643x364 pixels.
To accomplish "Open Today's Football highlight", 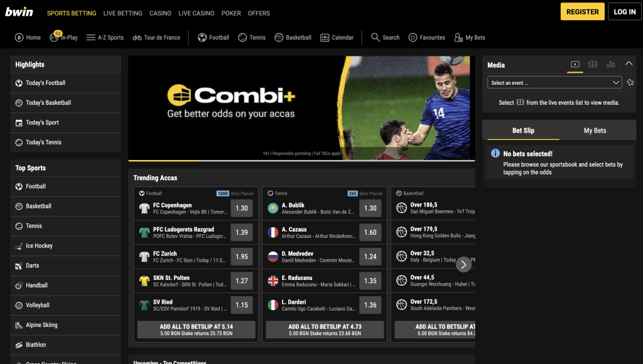I will 65,83.
